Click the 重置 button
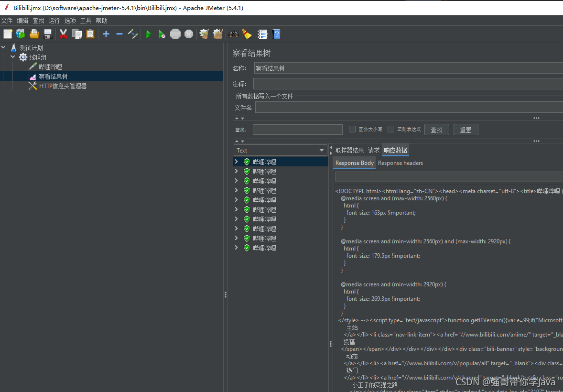The width and height of the screenshot is (563, 392). pyautogui.click(x=466, y=130)
